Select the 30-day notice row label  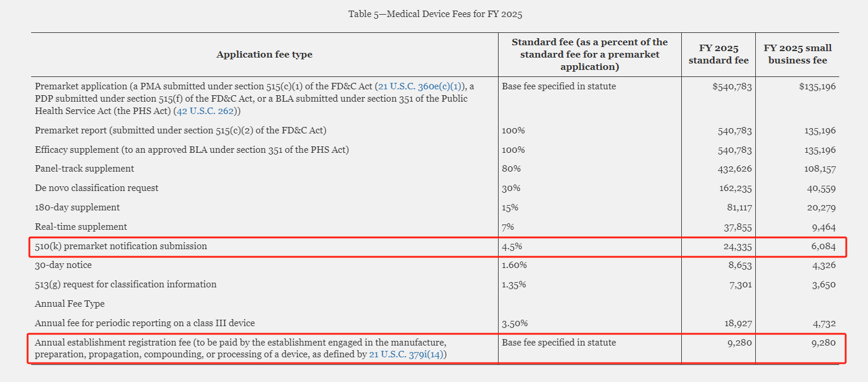(x=63, y=265)
